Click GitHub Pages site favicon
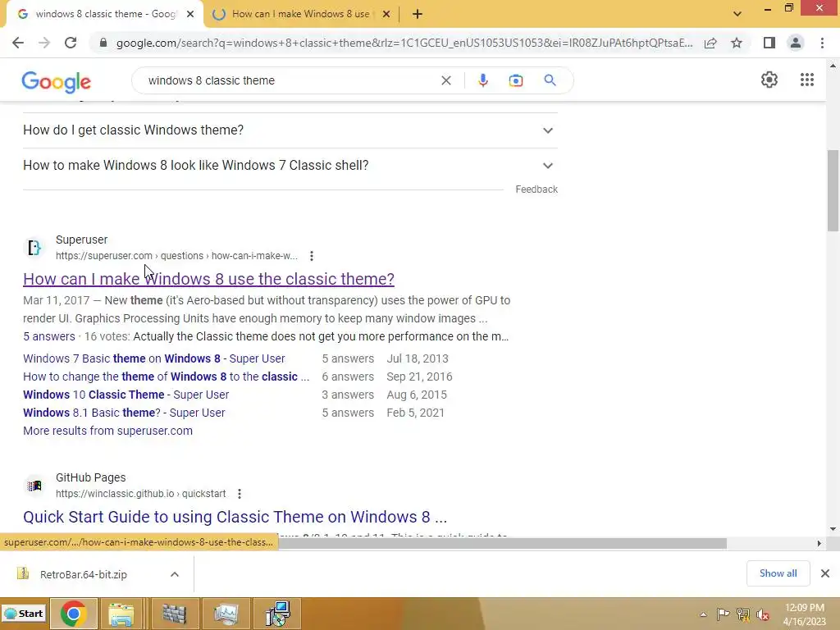This screenshot has height=630, width=840. [x=34, y=486]
